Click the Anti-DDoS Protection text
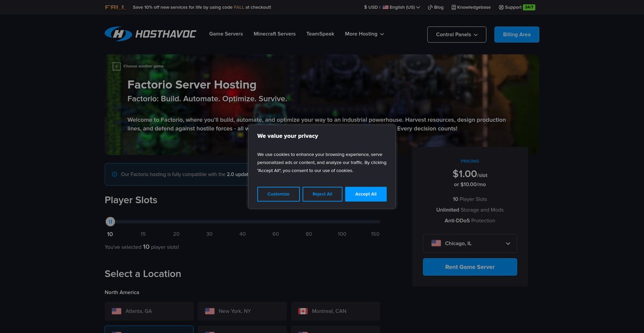Screen dimensions: 644x333 pyautogui.click(x=470, y=221)
